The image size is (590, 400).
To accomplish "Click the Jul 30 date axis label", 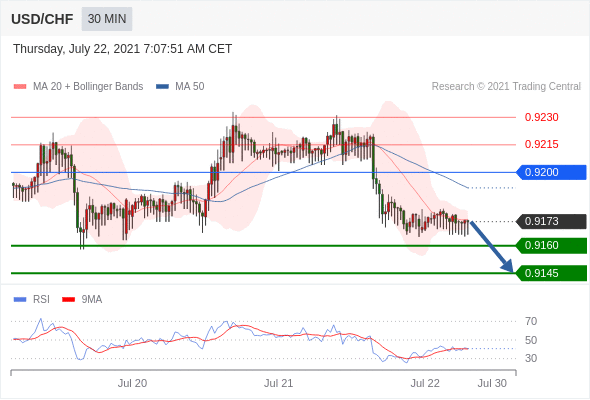I will [492, 383].
